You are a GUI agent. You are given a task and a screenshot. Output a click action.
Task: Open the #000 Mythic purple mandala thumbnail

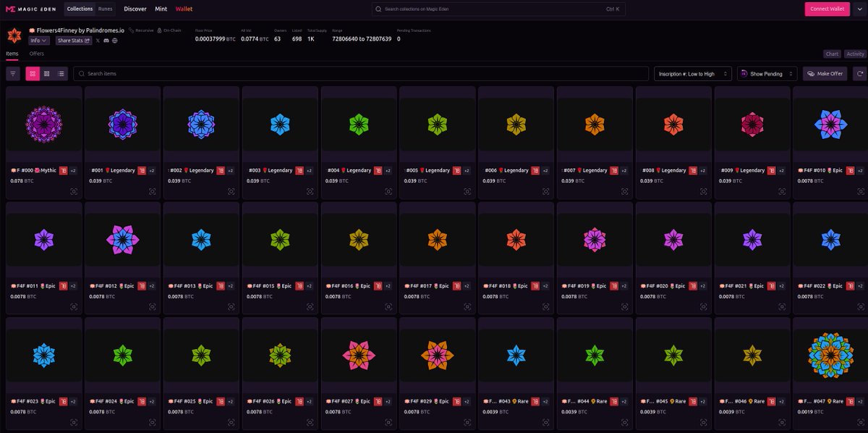[45, 124]
